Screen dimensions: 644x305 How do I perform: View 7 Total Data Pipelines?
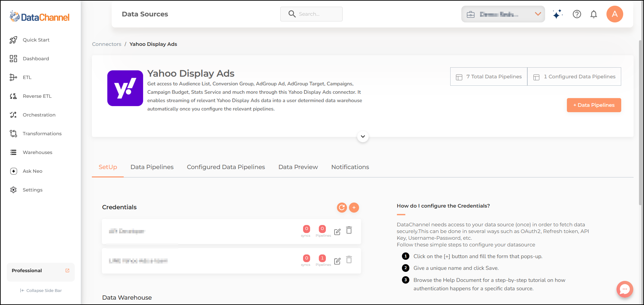tap(489, 77)
